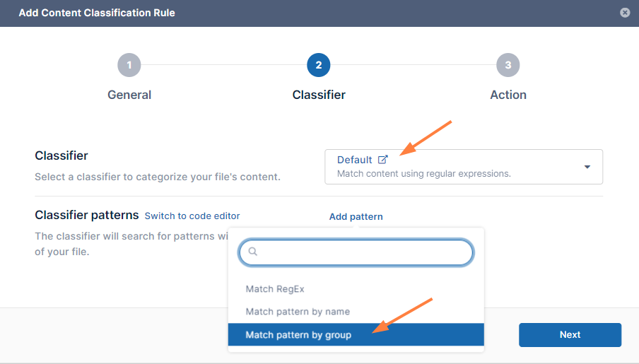Click the Default classifier name text
This screenshot has height=364, width=639.
[354, 160]
